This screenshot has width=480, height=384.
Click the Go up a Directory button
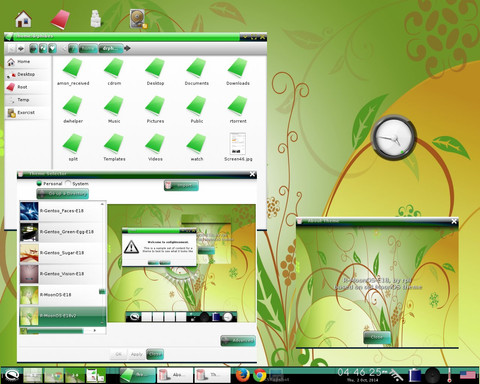pyautogui.click(x=62, y=194)
